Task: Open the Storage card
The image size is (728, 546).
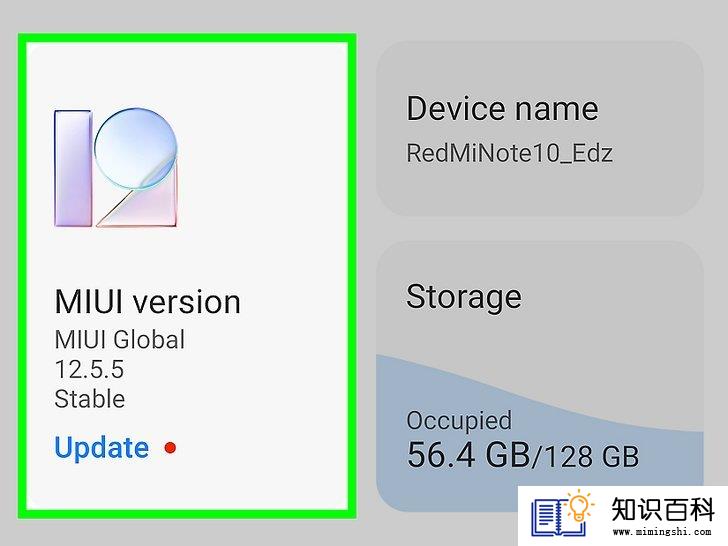Action: (x=540, y=376)
